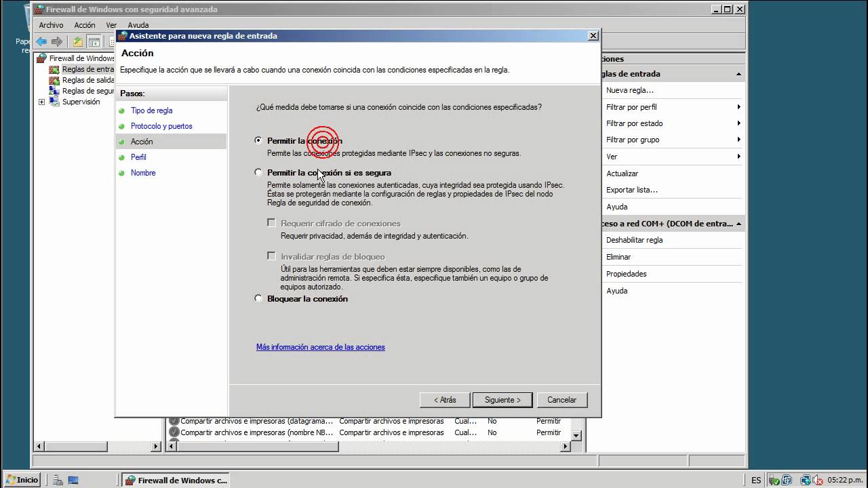Go to the Tipo de regla step

pyautogui.click(x=151, y=110)
